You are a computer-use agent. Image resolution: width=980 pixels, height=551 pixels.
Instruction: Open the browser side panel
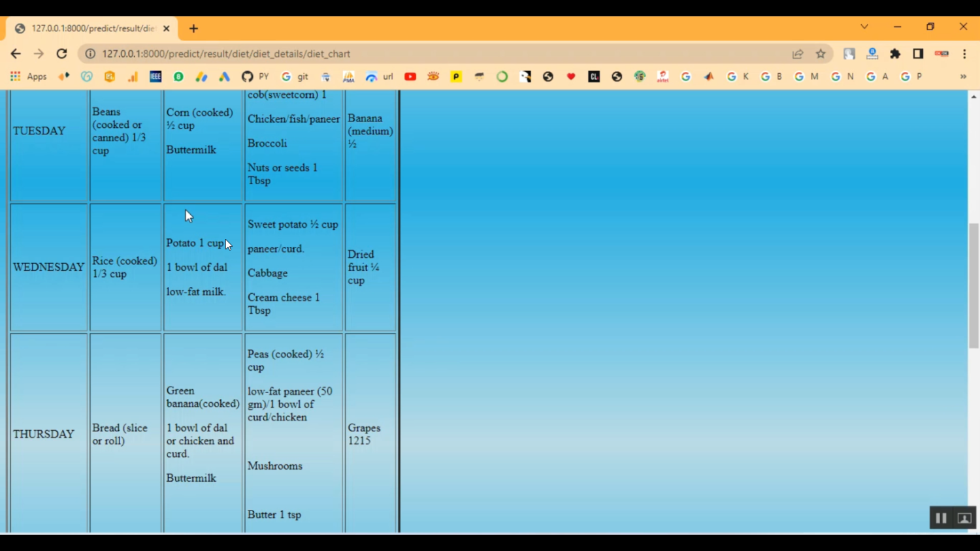click(x=918, y=54)
